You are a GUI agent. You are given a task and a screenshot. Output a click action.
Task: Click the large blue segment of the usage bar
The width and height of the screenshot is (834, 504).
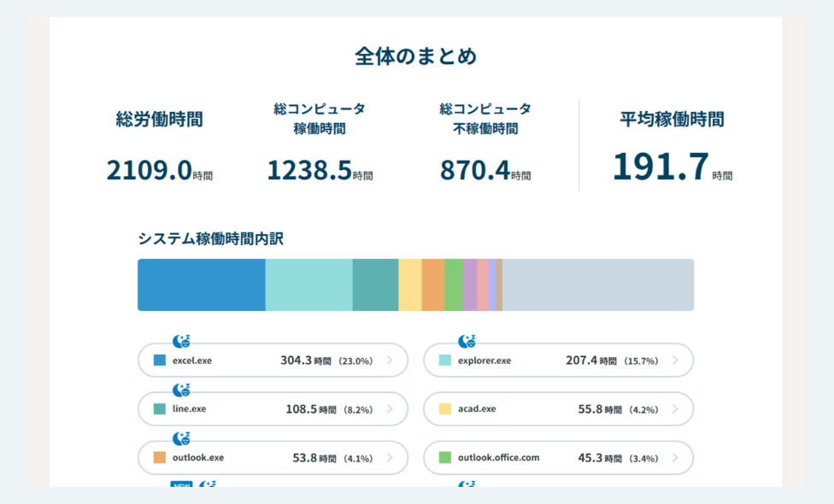point(201,284)
